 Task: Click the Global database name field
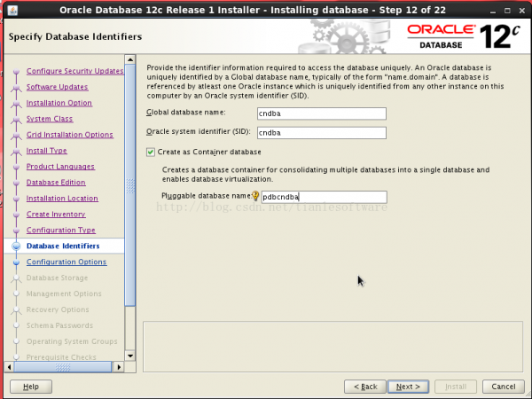click(x=321, y=113)
